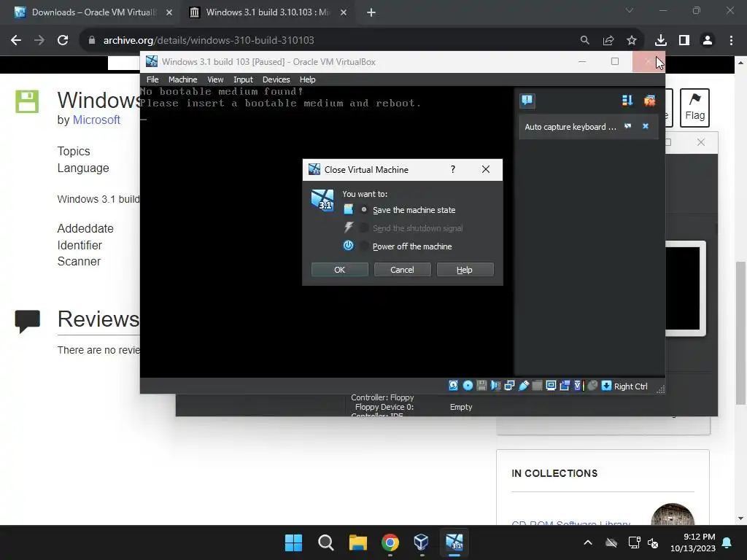The height and width of the screenshot is (560, 747).
Task: Confirm the dialog with OK
Action: click(x=340, y=270)
